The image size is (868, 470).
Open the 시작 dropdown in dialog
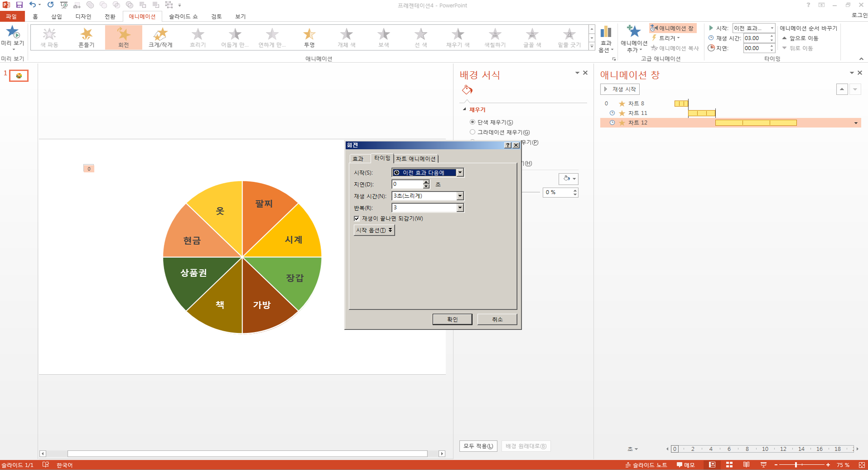coord(460,173)
